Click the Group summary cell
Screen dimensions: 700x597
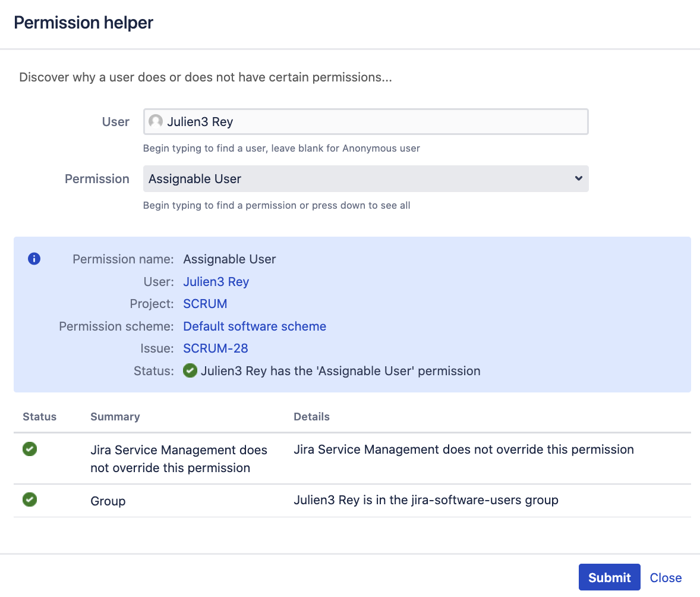pos(108,501)
